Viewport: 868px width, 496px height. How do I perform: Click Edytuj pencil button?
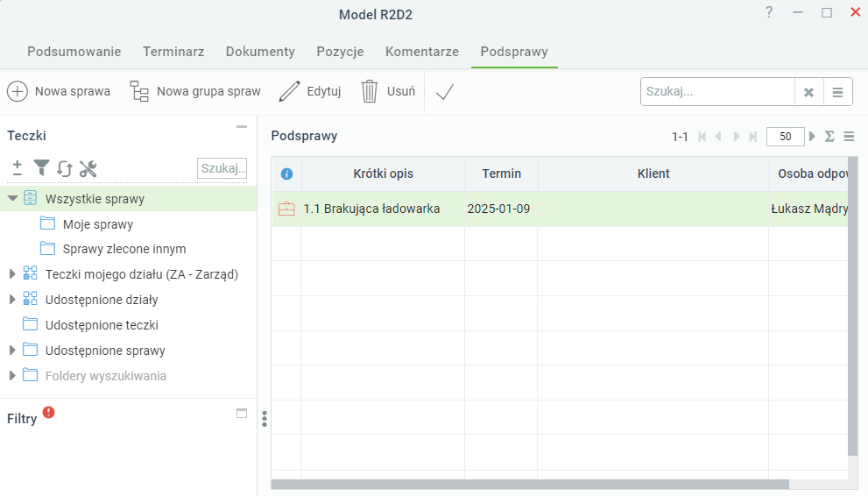309,91
